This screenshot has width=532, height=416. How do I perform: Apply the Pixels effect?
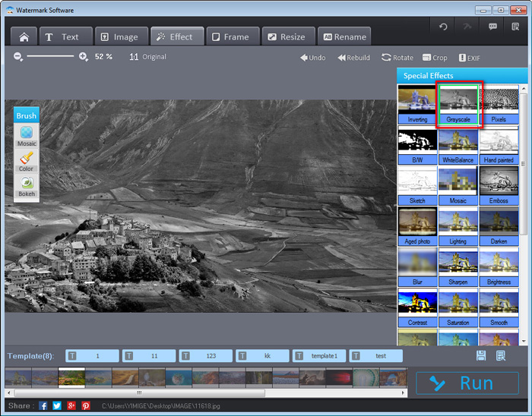tap(499, 104)
